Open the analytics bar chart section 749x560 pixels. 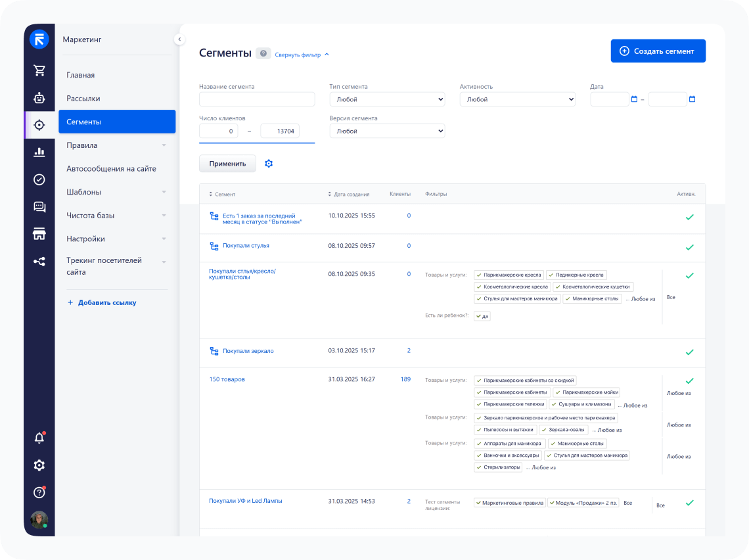pyautogui.click(x=39, y=151)
